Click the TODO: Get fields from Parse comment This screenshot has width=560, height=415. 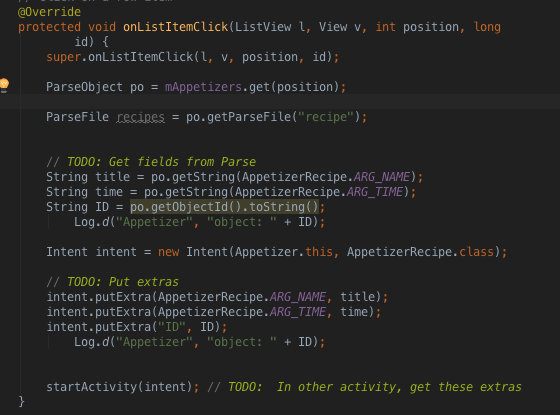point(151,162)
